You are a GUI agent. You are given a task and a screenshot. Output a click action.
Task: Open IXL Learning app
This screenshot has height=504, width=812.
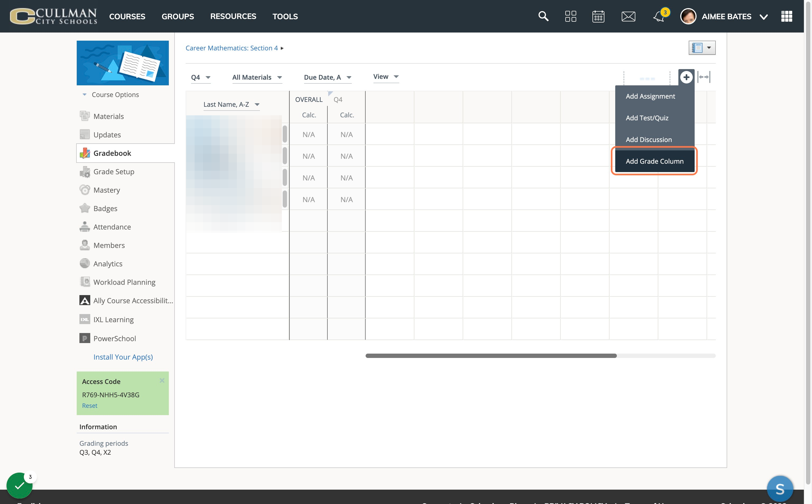point(113,319)
